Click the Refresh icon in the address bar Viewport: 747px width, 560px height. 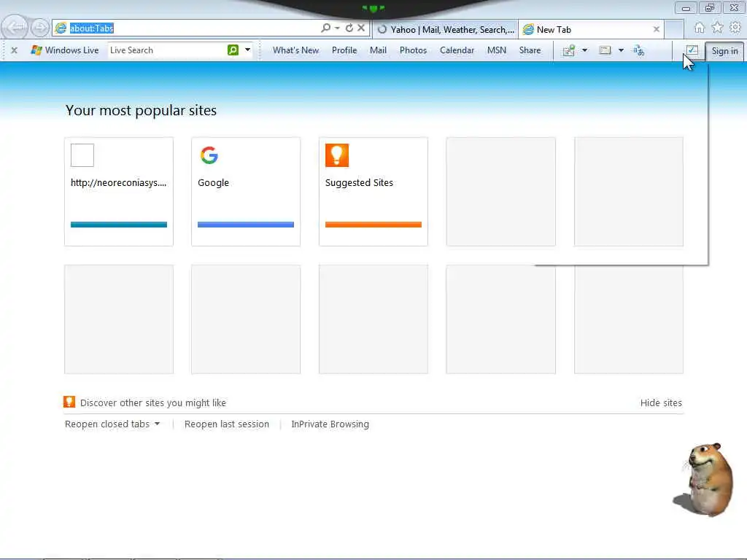(349, 28)
